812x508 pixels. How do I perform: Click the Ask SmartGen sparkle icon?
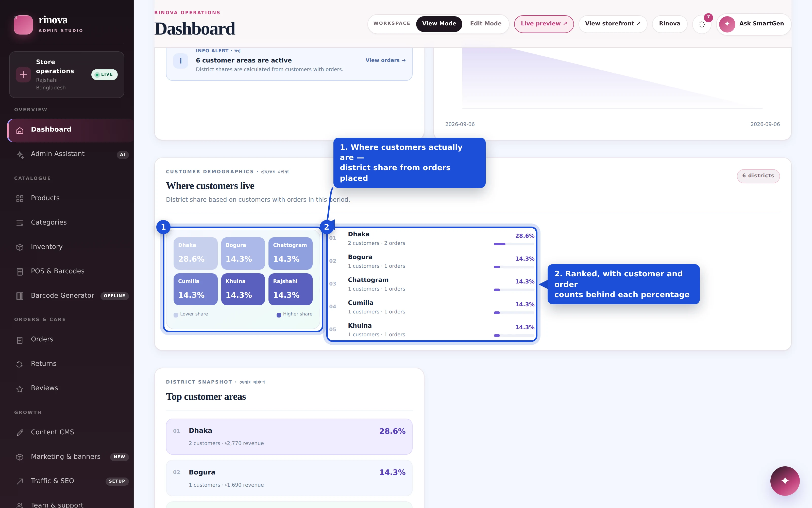(727, 24)
